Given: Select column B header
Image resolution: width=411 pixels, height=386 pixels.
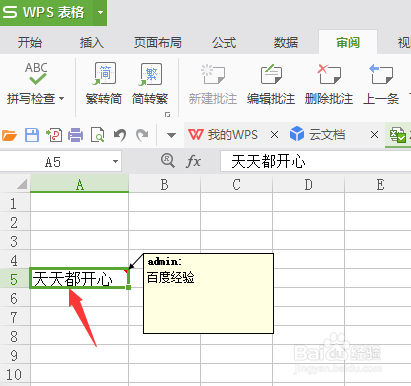Looking at the screenshot, I should pyautogui.click(x=164, y=184).
